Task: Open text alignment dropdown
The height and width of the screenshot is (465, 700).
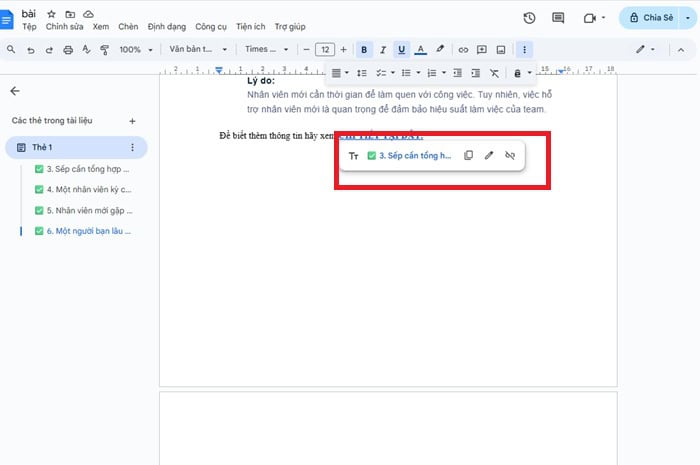Action: pyautogui.click(x=340, y=73)
